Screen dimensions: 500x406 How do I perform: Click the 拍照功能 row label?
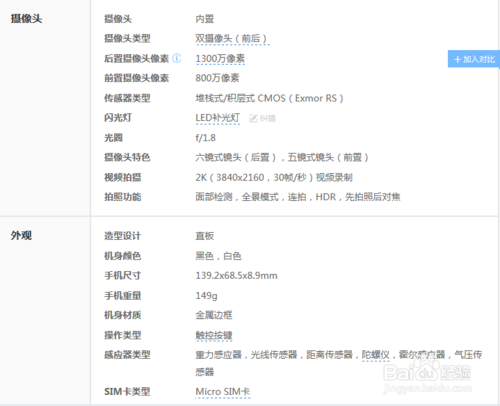tap(123, 197)
